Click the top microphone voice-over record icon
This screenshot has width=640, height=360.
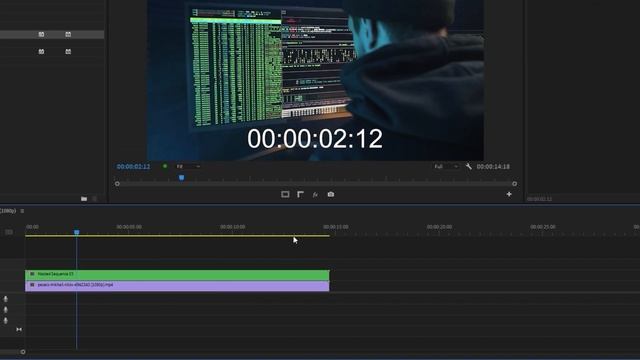pos(6,299)
